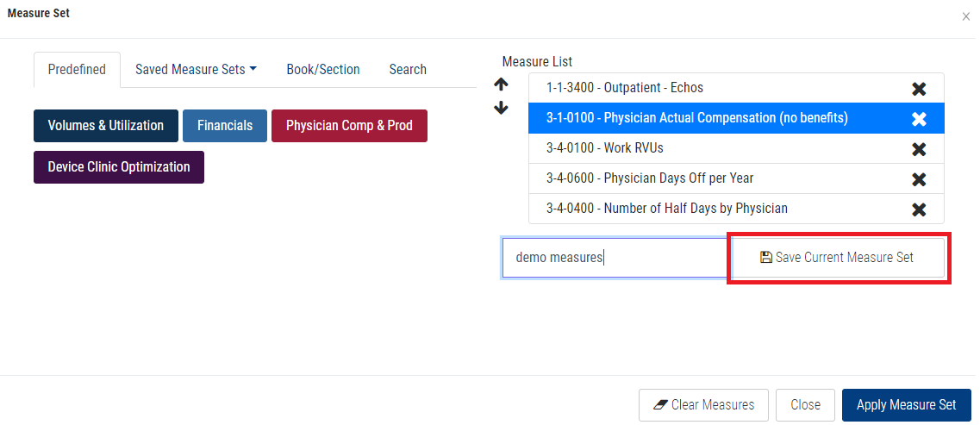980x425 pixels.
Task: Open the Book/Section tab
Action: point(323,70)
